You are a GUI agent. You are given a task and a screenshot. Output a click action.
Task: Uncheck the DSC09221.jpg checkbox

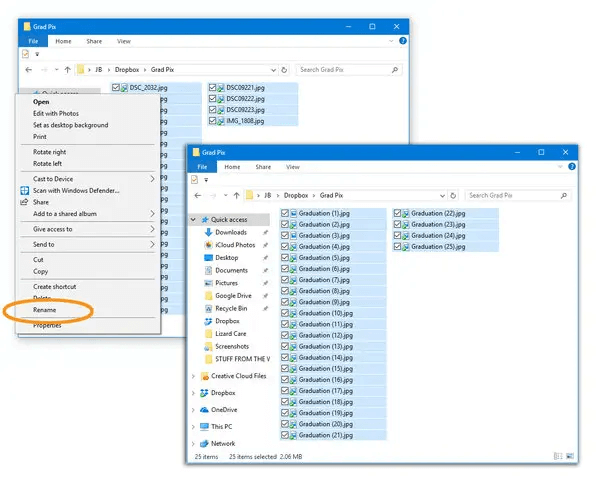click(x=214, y=88)
